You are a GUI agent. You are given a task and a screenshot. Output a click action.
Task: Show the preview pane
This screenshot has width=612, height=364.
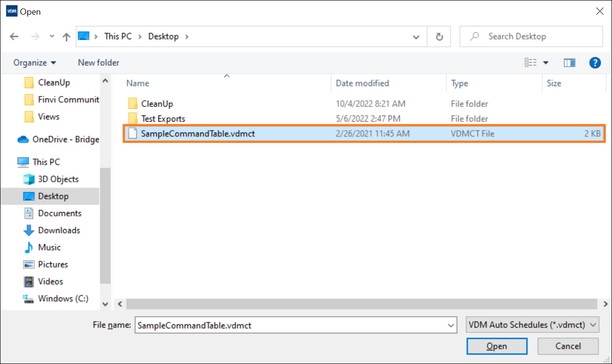pos(569,62)
